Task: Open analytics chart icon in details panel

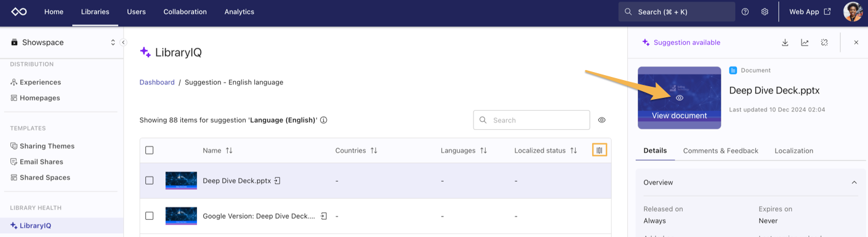Action: click(x=805, y=42)
